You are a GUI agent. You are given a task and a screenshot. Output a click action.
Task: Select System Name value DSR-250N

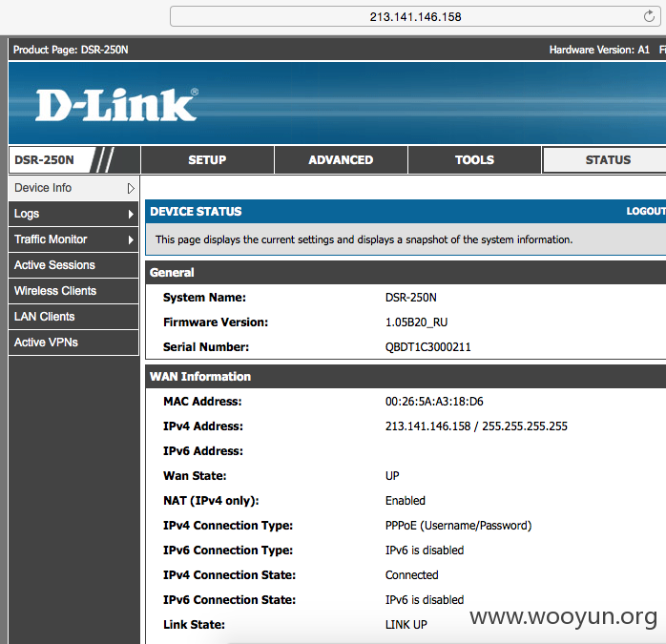point(410,298)
